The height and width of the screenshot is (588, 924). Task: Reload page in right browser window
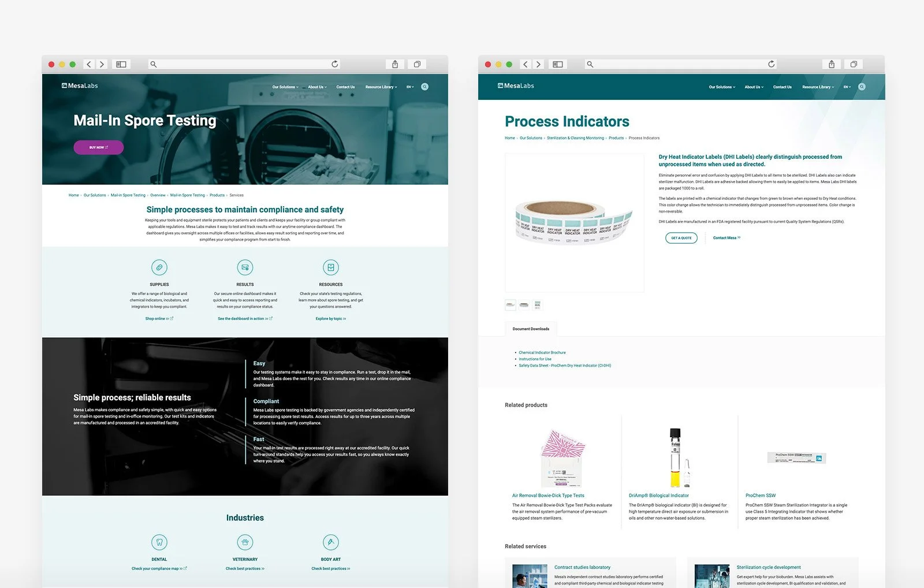click(x=772, y=64)
